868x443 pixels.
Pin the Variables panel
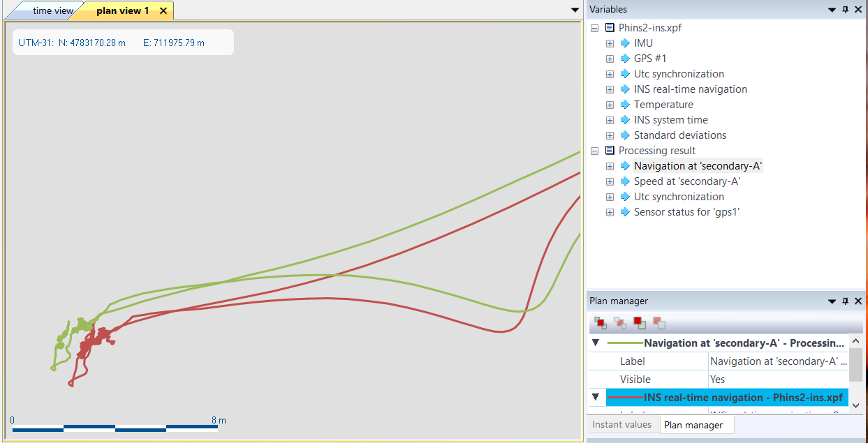point(845,10)
